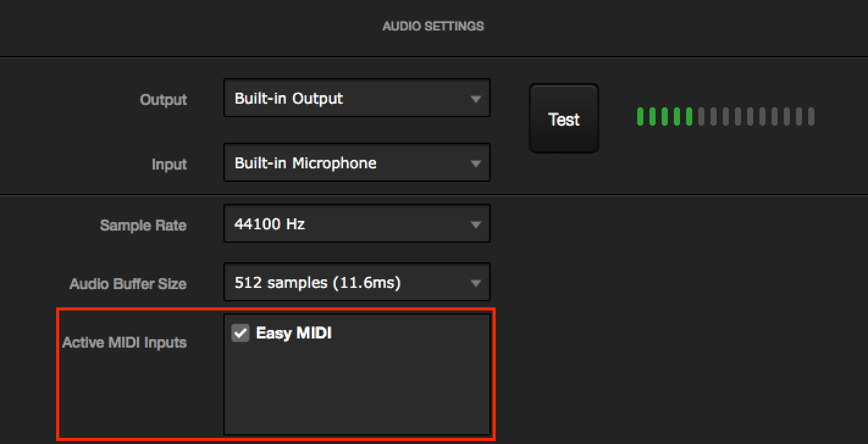Click the checkmark inside the Easy MIDI checkbox
Screen dimensions: 868x444
pyautogui.click(x=240, y=332)
